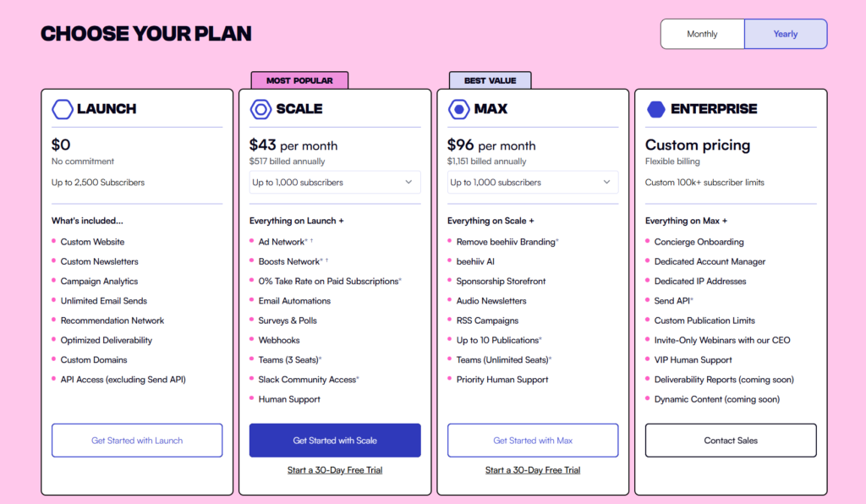Image resolution: width=866 pixels, height=504 pixels.
Task: Open the Max subscriber count dropdown
Action: (532, 182)
